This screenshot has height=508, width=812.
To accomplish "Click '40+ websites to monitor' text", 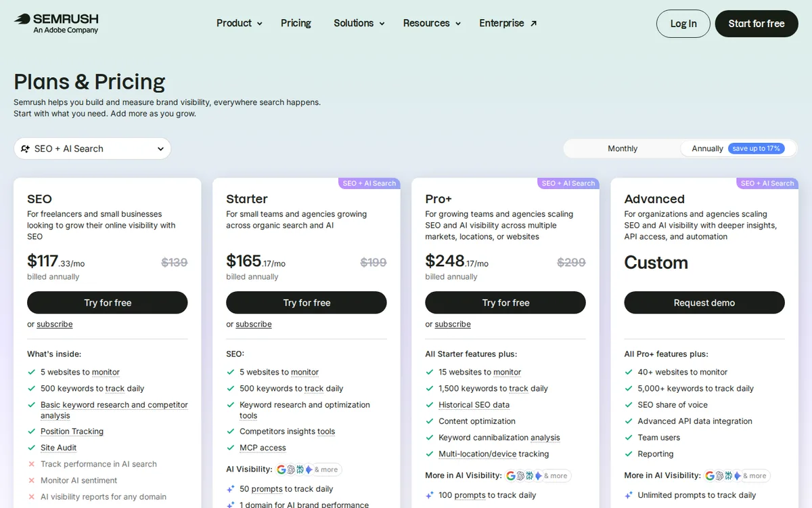I will pos(682,372).
